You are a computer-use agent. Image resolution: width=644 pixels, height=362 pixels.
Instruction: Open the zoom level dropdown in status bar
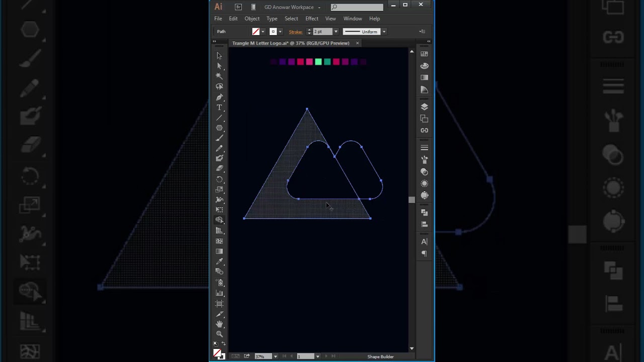tap(275, 356)
